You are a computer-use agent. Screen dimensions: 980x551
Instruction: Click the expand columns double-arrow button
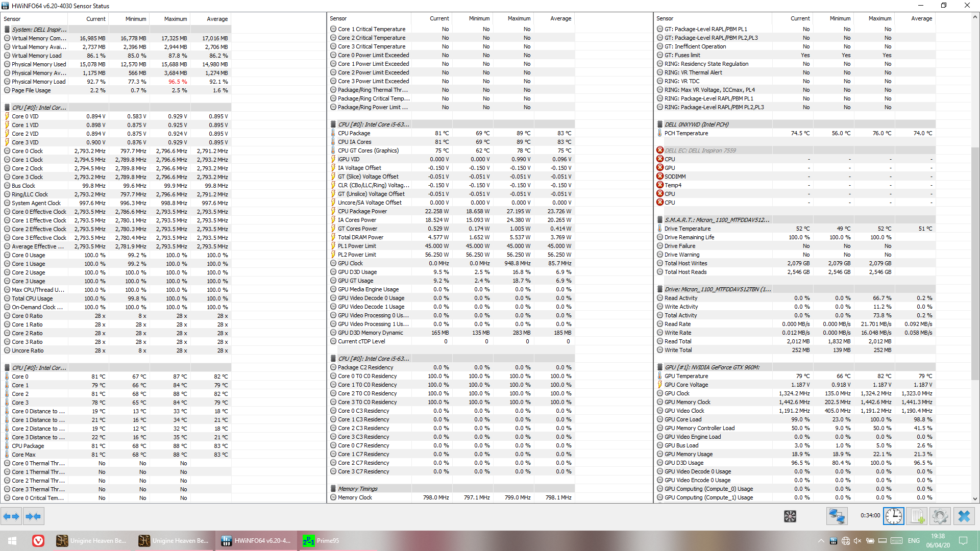[x=11, y=516]
